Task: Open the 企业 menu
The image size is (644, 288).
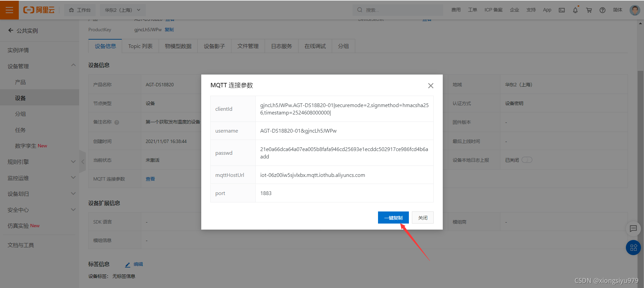Action: click(x=515, y=10)
